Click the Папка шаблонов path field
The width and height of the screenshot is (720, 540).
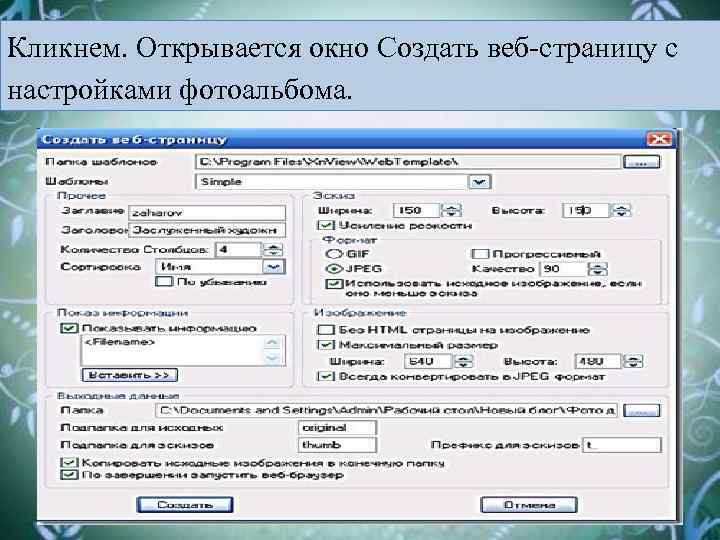pyautogui.click(x=408, y=162)
